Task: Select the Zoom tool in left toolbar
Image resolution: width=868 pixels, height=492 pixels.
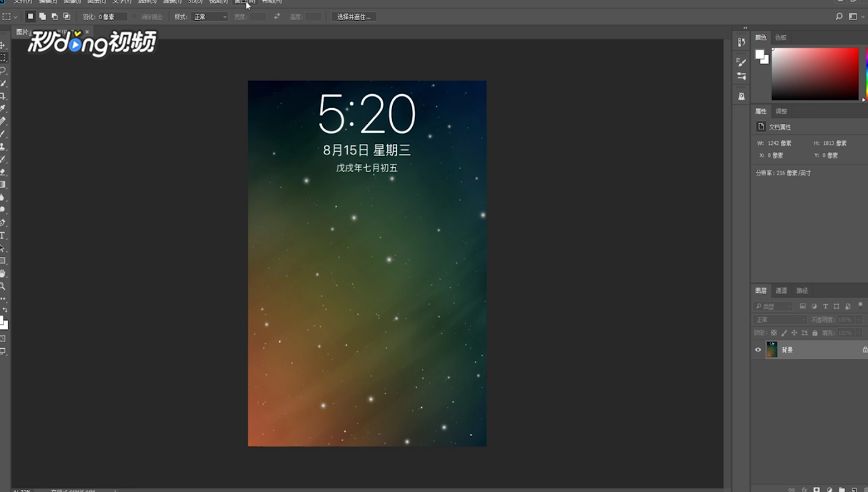Action: click(x=3, y=286)
